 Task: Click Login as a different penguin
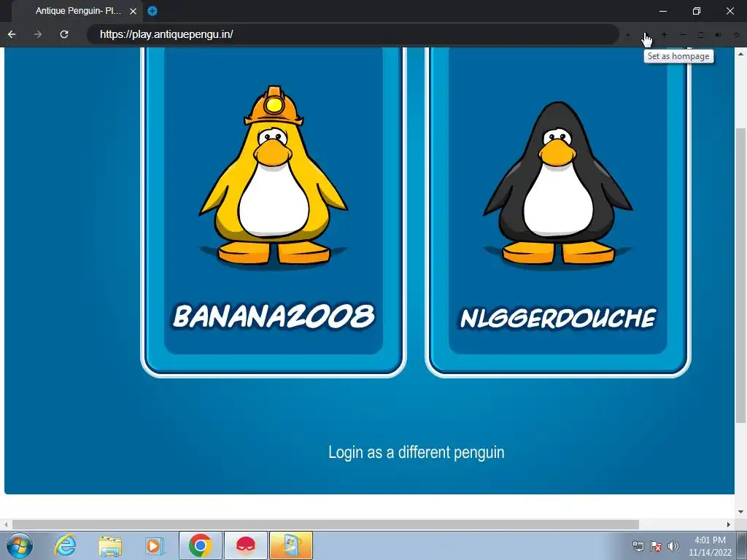pyautogui.click(x=417, y=452)
